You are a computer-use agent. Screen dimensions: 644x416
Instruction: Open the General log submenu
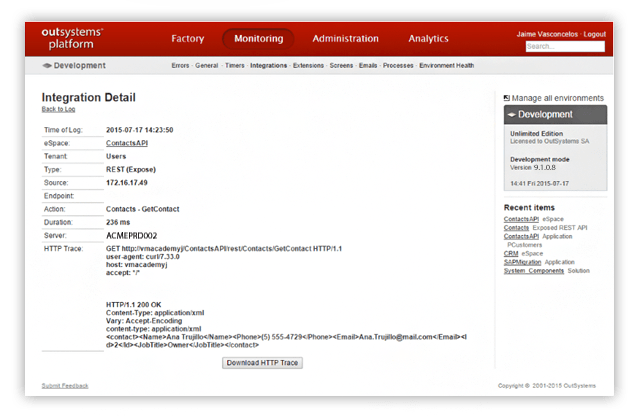point(207,66)
